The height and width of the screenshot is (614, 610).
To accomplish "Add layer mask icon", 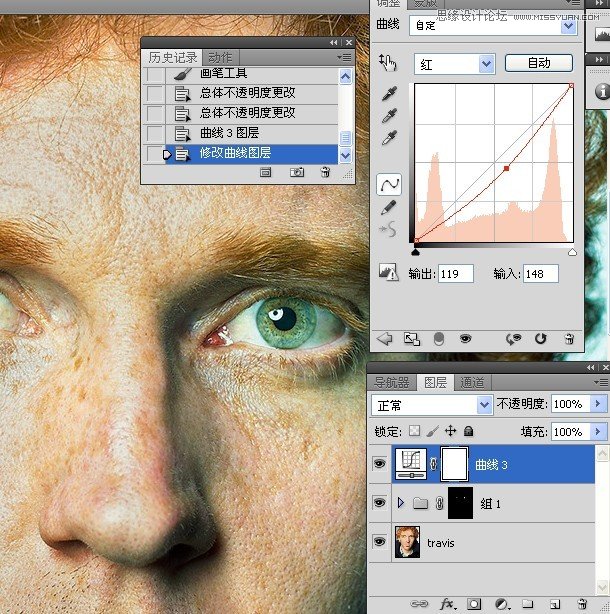I will click(x=474, y=604).
